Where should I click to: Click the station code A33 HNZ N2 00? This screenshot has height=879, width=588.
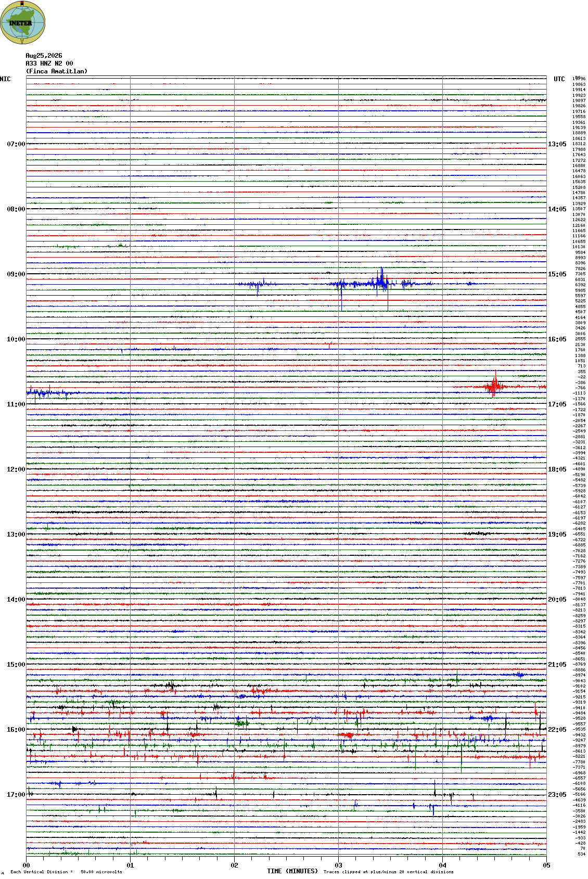49,63
